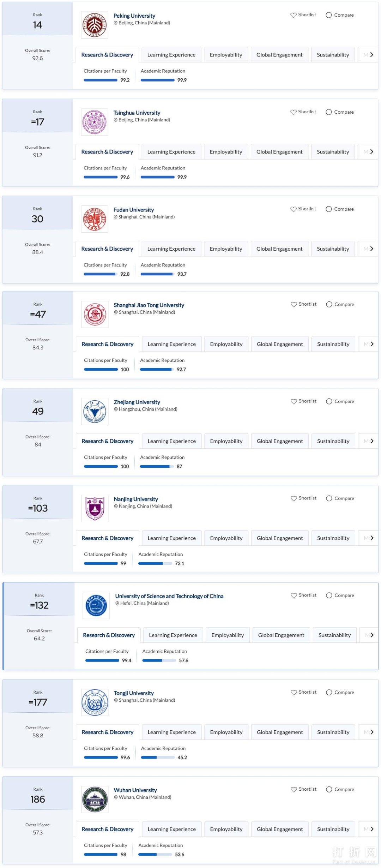Open the Nanjing University page link

[x=135, y=499]
